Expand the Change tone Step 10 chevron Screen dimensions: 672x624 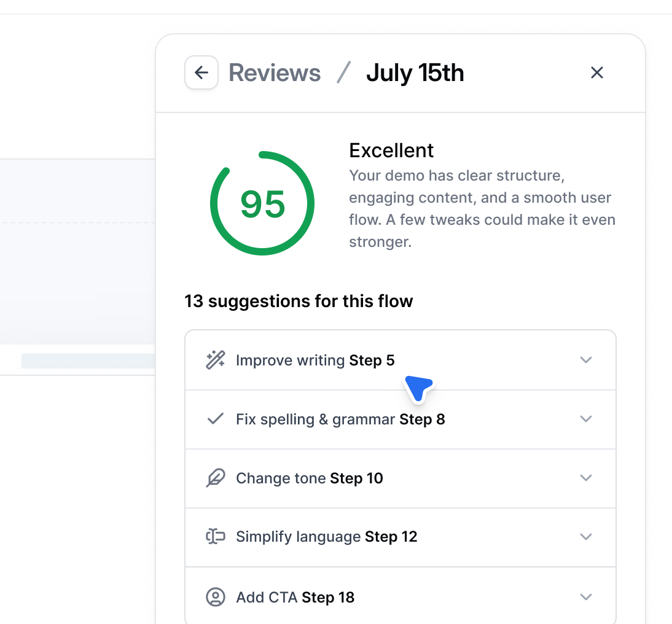(586, 478)
